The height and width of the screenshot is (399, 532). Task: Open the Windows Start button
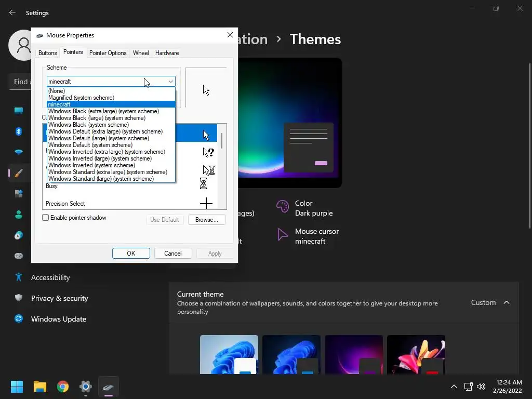pos(17,387)
